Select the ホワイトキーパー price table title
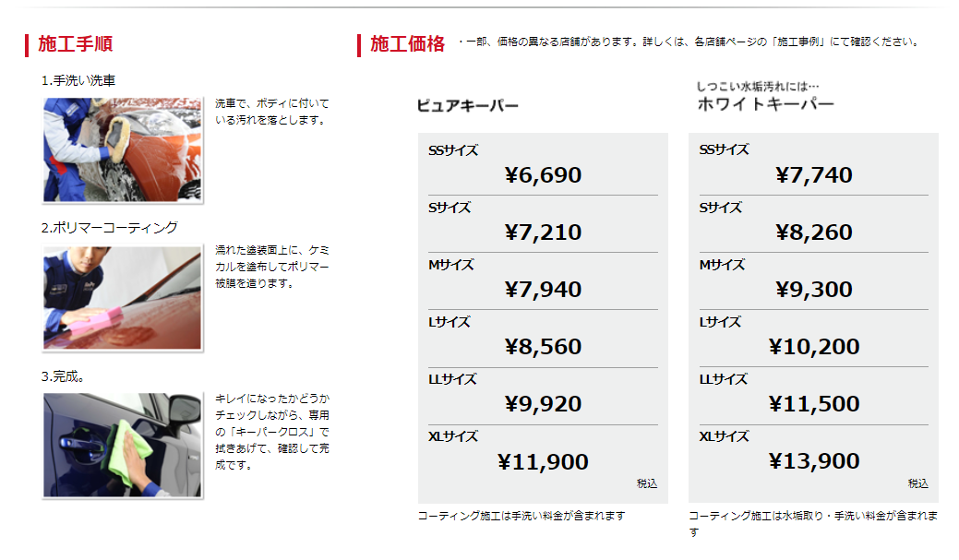This screenshot has height=560, width=959. coord(765,104)
